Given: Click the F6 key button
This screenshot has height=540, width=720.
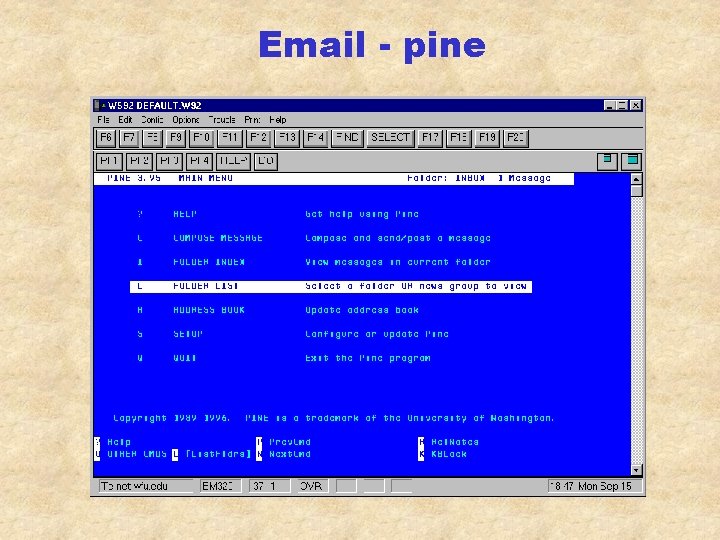Looking at the screenshot, I should point(106,138).
